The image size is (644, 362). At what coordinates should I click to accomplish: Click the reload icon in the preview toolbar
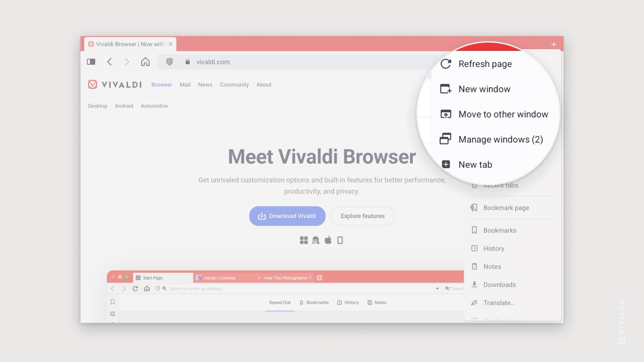click(135, 289)
